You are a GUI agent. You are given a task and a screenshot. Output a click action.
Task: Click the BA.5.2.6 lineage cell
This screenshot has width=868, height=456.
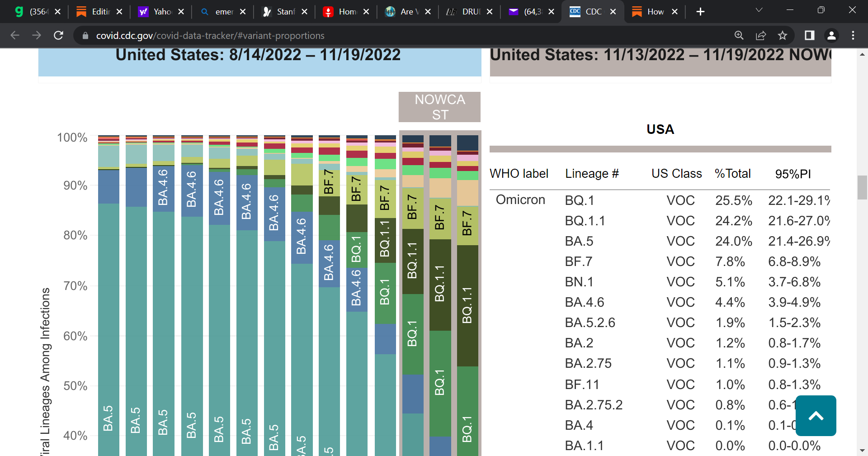(x=590, y=323)
